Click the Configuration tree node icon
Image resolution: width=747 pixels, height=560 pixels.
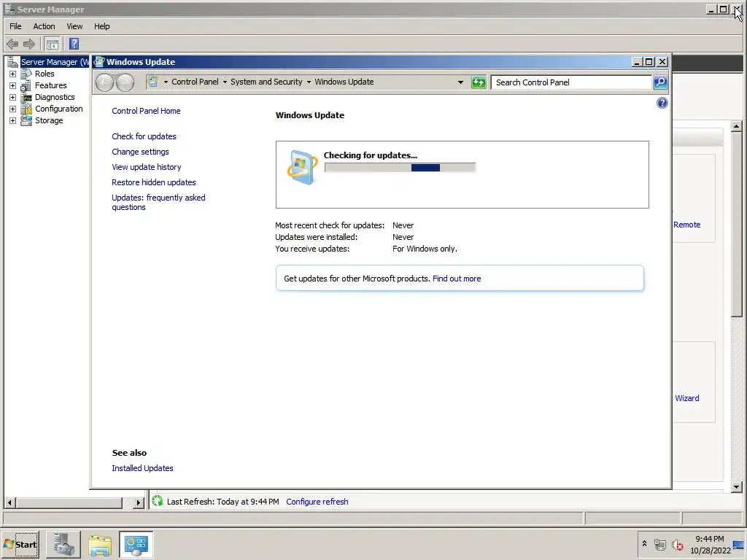pos(26,109)
